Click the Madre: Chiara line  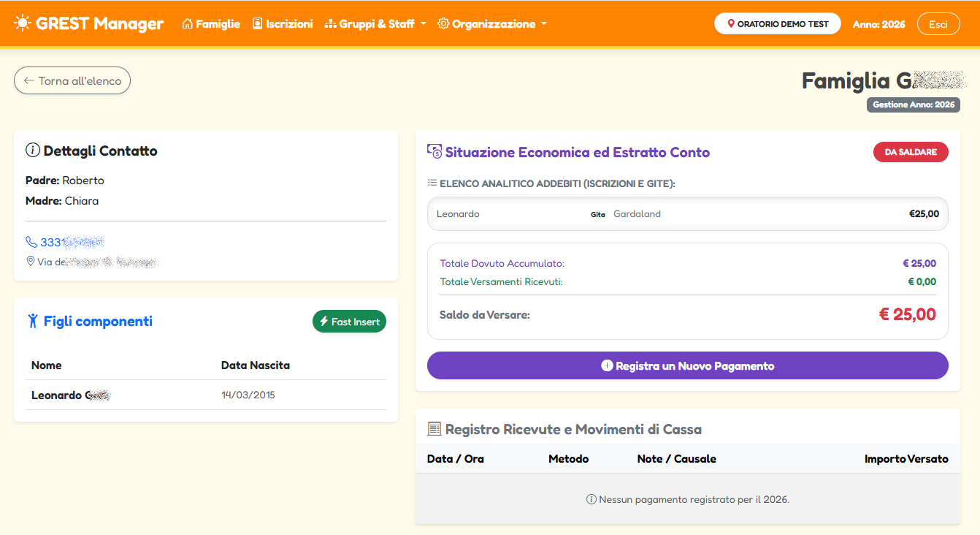[x=62, y=201]
